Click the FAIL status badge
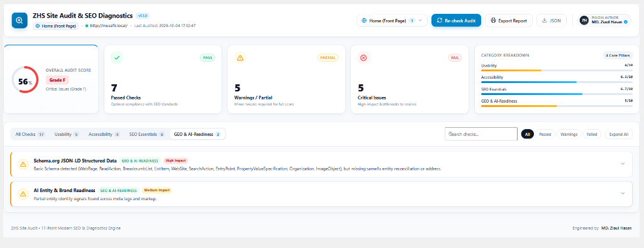The image size is (644, 248). pyautogui.click(x=455, y=57)
